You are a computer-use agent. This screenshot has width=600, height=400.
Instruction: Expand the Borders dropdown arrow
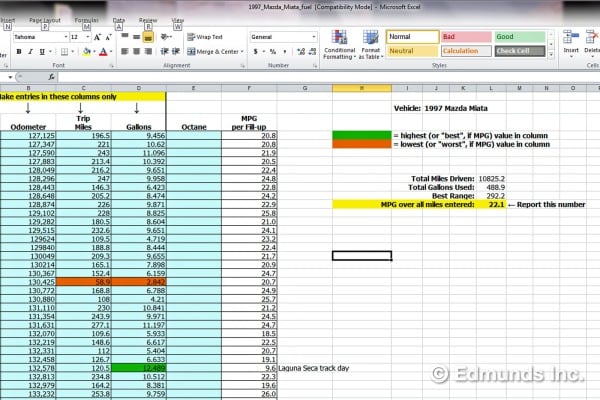(x=72, y=52)
